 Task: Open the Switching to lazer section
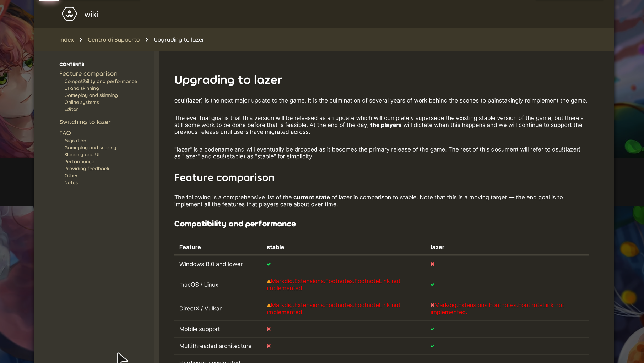[85, 122]
